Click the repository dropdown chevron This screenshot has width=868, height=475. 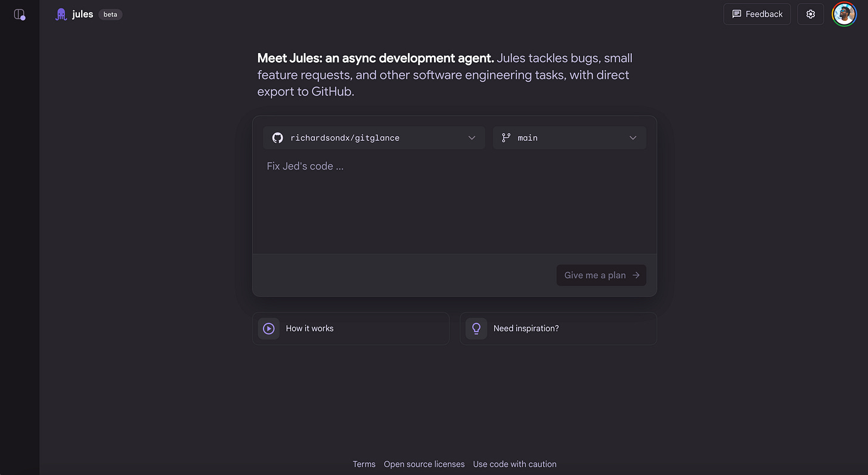coord(472,138)
